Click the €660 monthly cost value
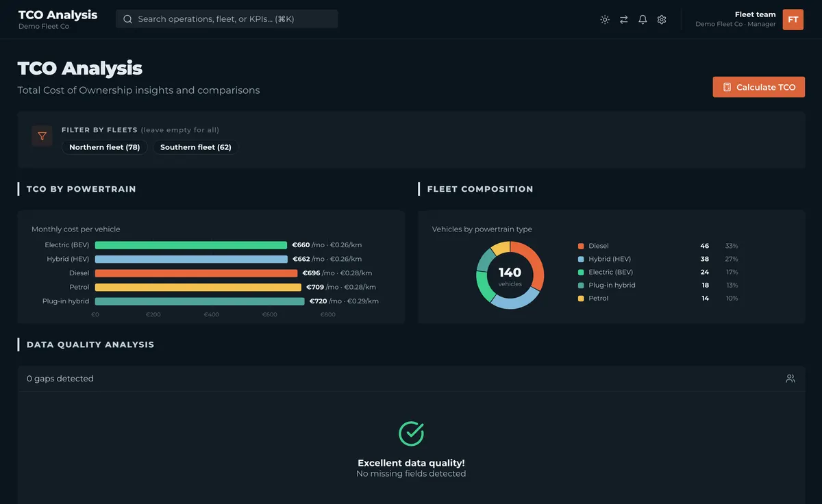Viewport: 822px width, 504px height. tap(301, 245)
